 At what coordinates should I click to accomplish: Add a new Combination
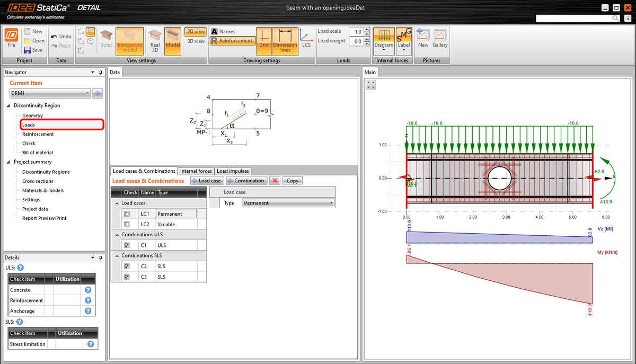[x=246, y=180]
